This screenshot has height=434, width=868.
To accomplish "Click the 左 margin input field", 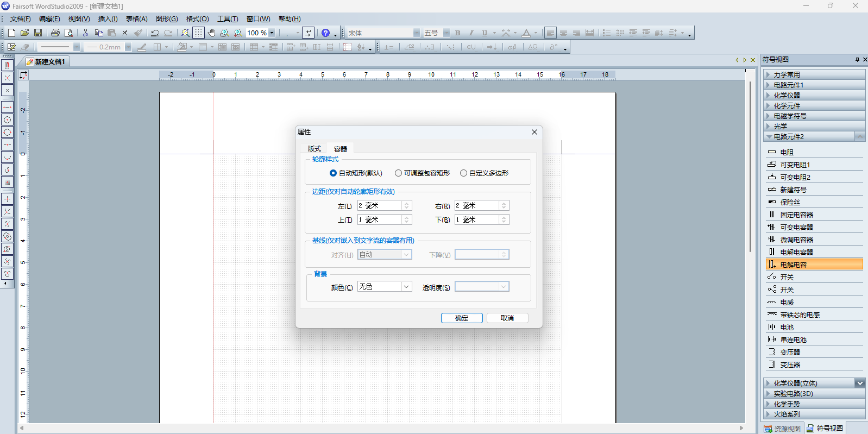I will coord(379,206).
